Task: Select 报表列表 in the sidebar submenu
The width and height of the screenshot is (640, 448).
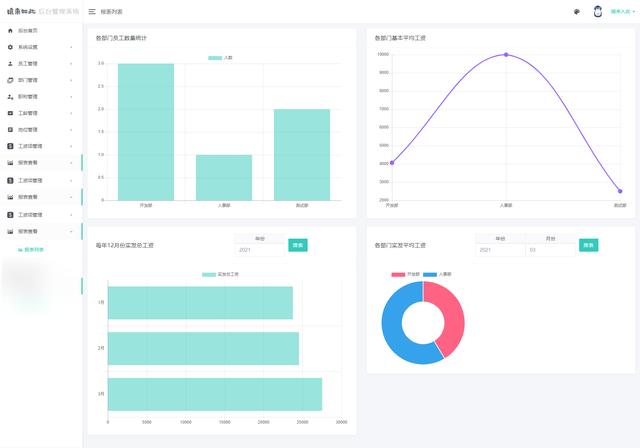Action: pyautogui.click(x=33, y=248)
